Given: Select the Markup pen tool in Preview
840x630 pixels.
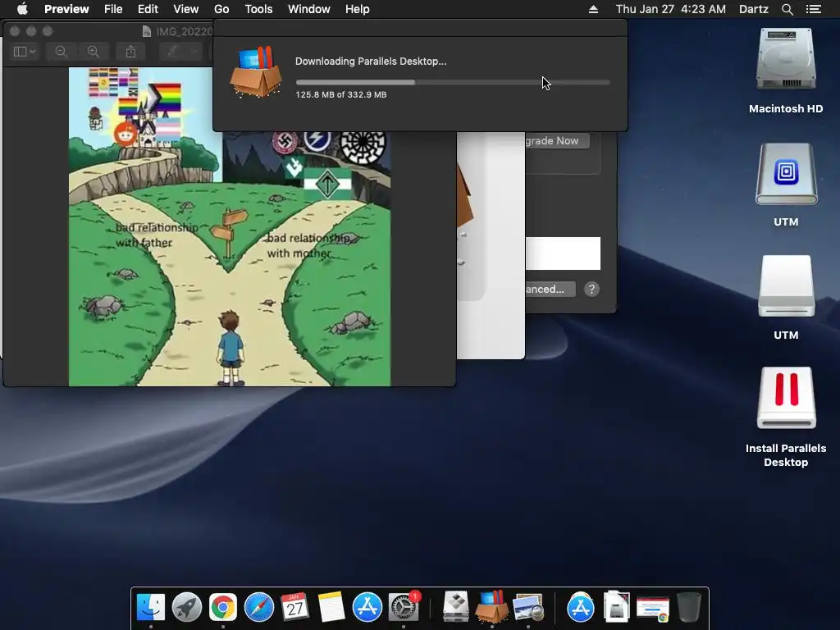Looking at the screenshot, I should point(174,52).
